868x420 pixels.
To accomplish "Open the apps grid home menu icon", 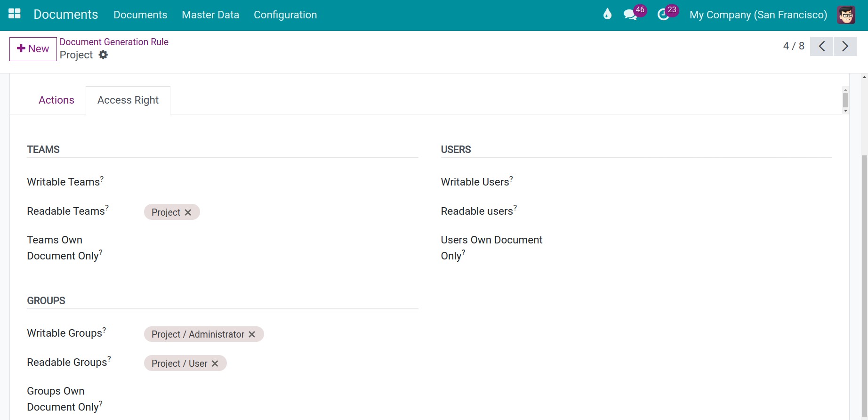I will [15, 14].
